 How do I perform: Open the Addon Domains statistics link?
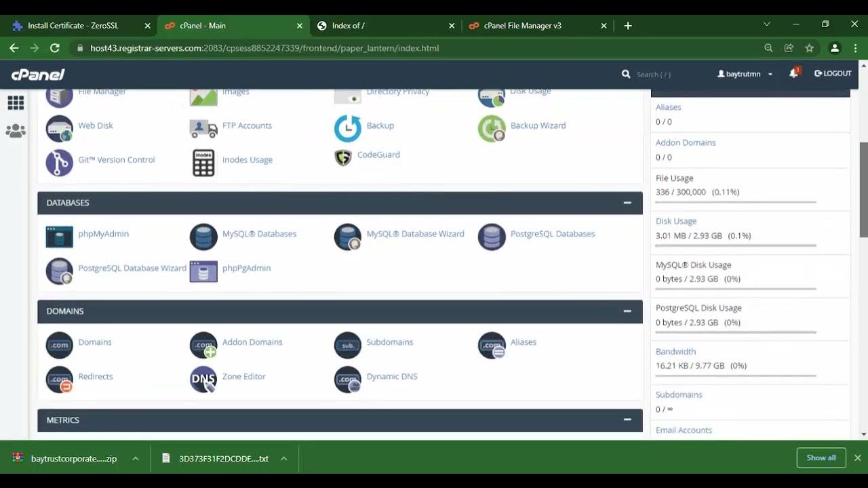[686, 142]
